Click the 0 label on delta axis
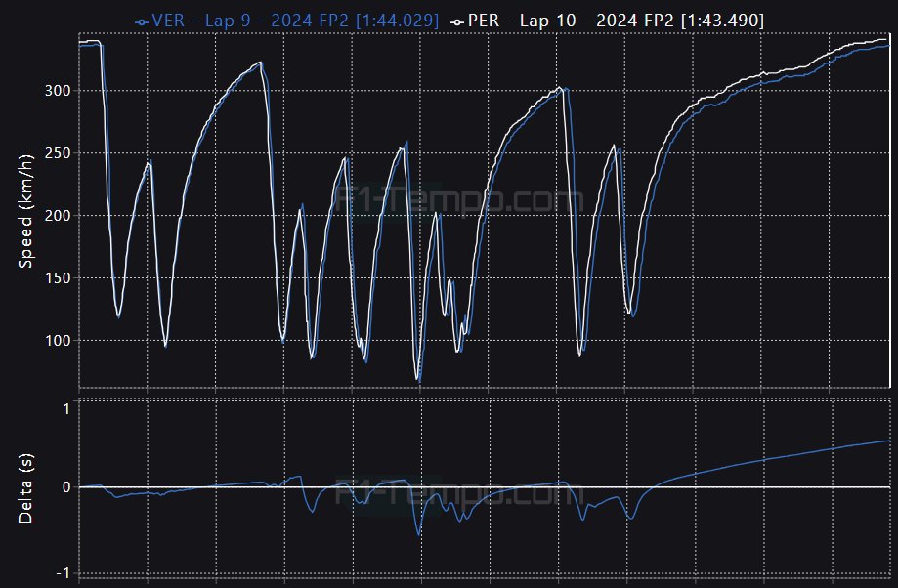The image size is (898, 588). tap(66, 487)
